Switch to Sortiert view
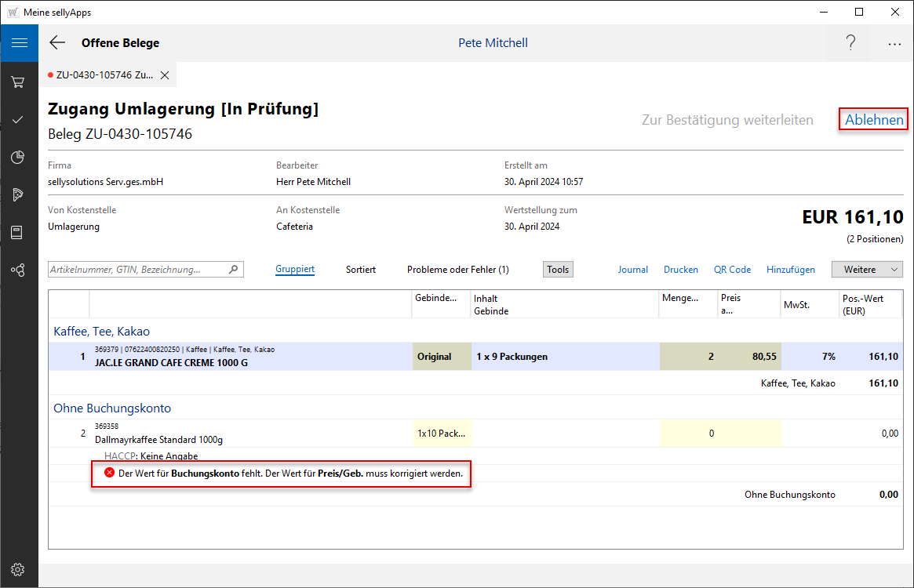 (361, 270)
